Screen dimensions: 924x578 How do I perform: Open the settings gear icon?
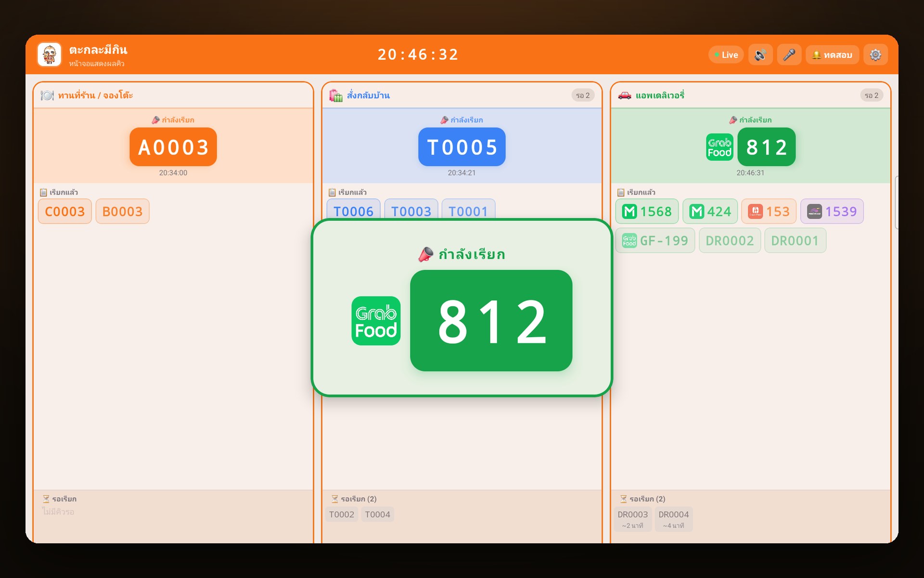(875, 55)
